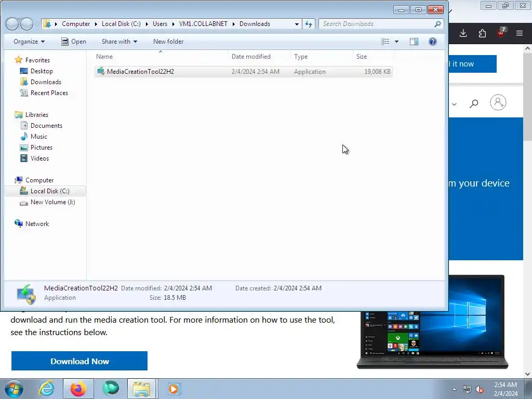Sort by the Size column header
This screenshot has height=399, width=532.
click(374, 56)
